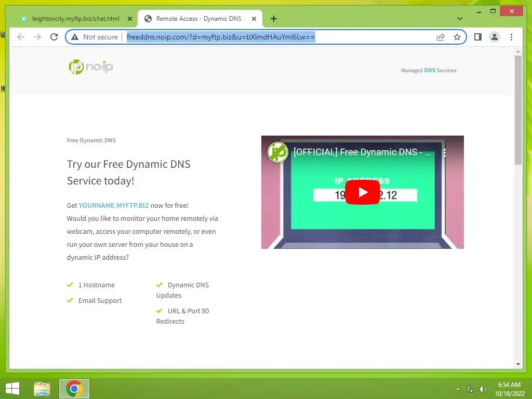The height and width of the screenshot is (399, 532).
Task: Click 'Free Dynamic DNS' small heading
Action: click(91, 140)
